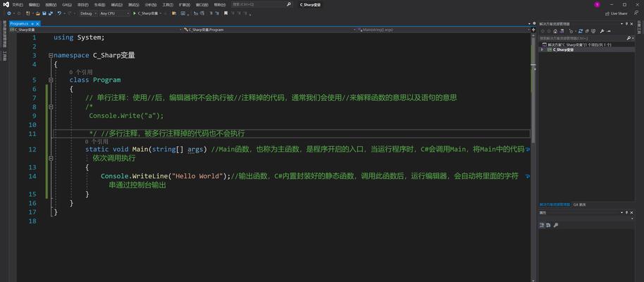Click '0 个引用' link above Main method
This screenshot has width=644, height=282.
click(x=97, y=142)
